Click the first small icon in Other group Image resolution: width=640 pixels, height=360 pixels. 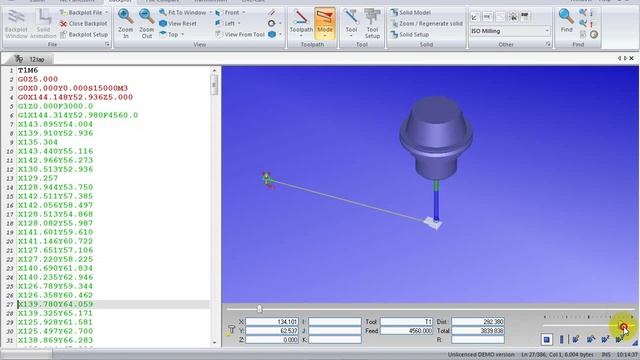click(x=475, y=17)
